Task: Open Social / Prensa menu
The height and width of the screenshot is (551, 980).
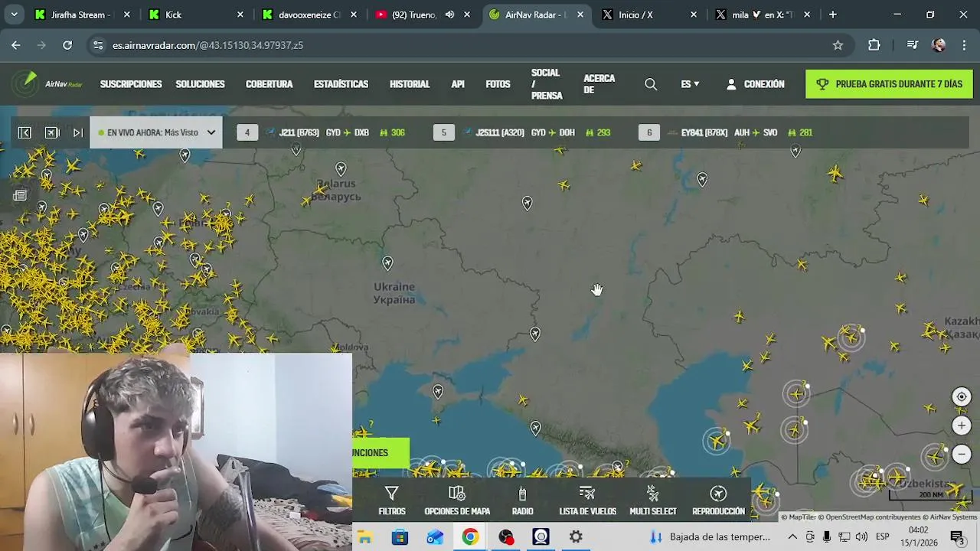Action: coord(547,84)
